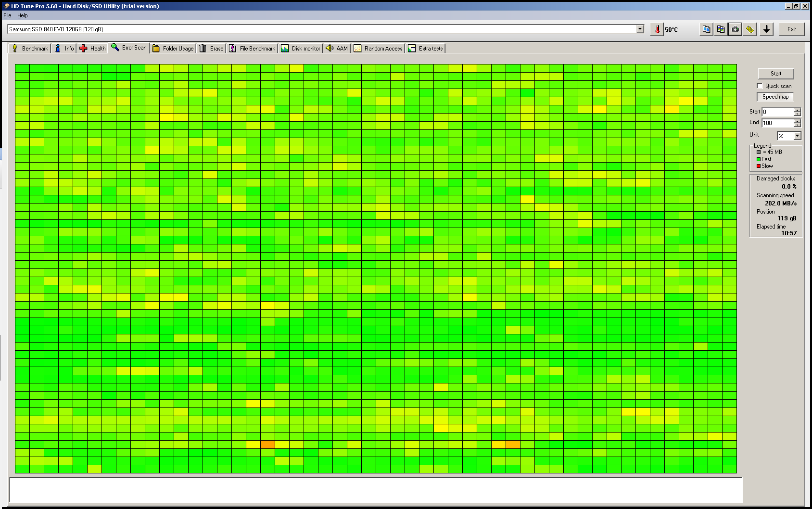
Task: Increase the Start value with up arrow
Action: tap(797, 110)
